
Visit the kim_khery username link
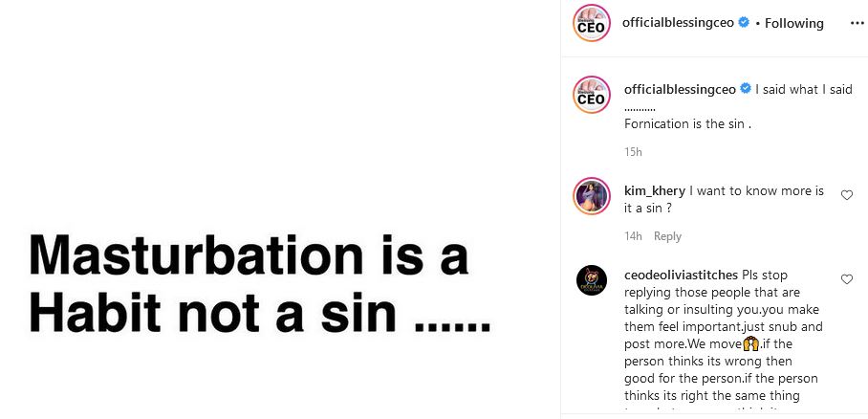coord(654,190)
